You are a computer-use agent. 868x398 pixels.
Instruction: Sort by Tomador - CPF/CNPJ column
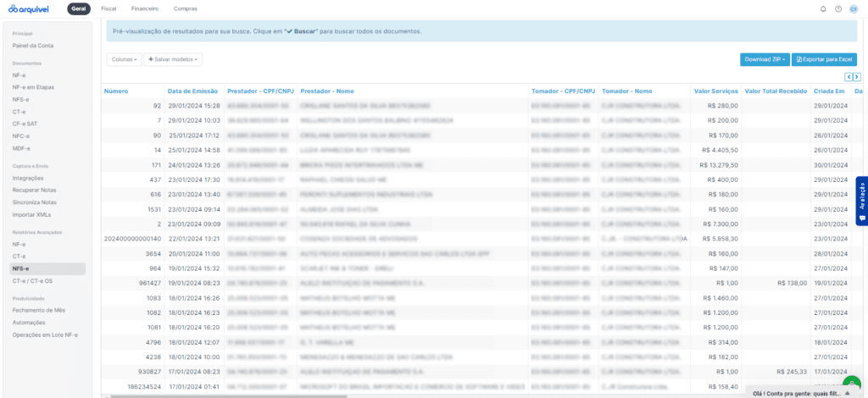coord(564,91)
